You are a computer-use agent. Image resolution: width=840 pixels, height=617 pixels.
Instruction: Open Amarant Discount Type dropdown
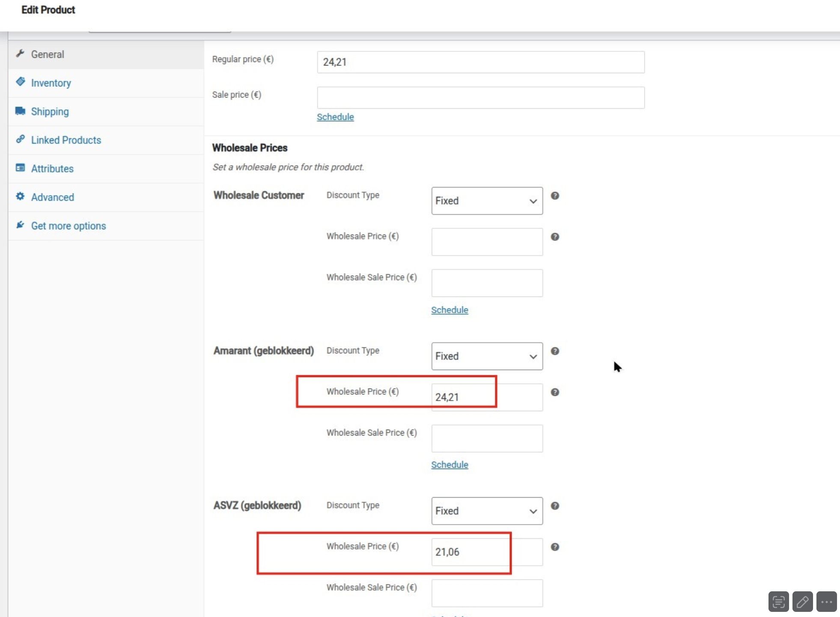tap(487, 356)
